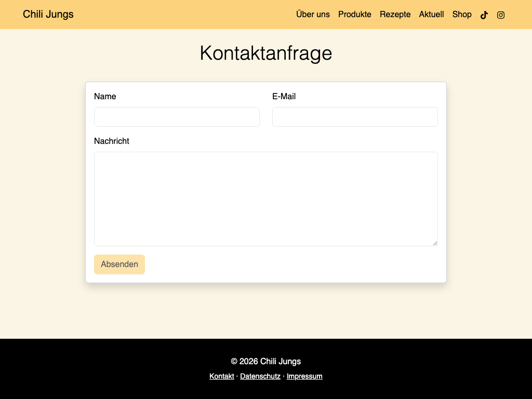Grab the textarea resize handle
The width and height of the screenshot is (532, 399).
pyautogui.click(x=435, y=243)
